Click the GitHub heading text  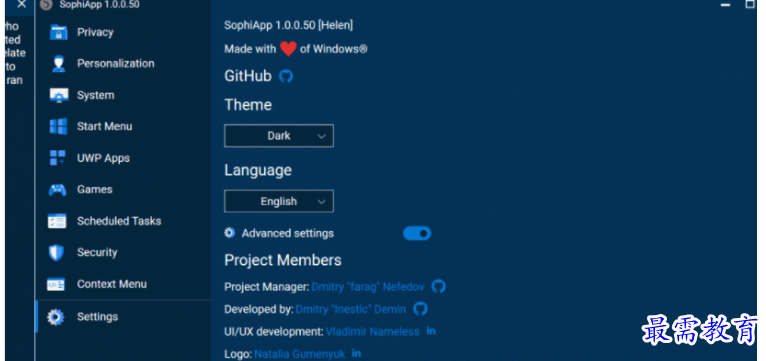click(248, 76)
